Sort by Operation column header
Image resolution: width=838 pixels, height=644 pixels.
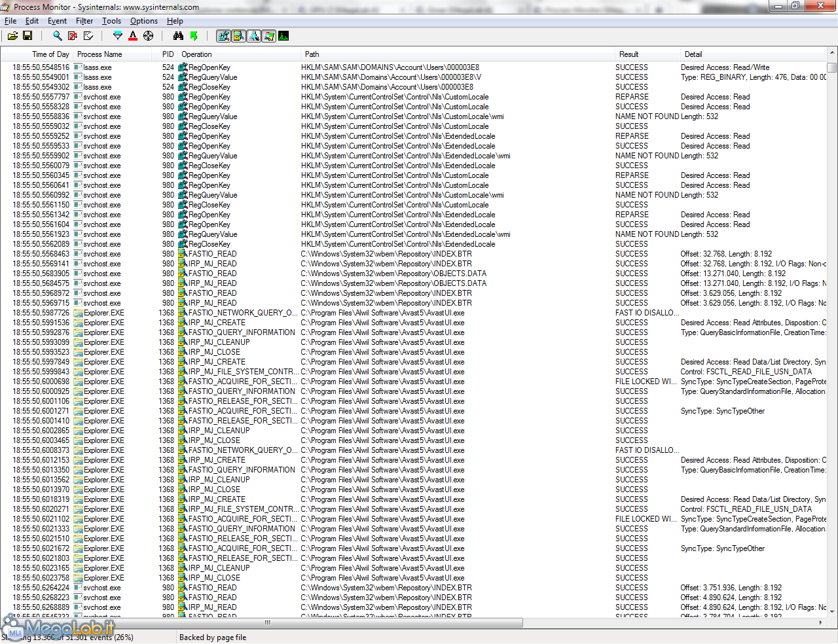pos(240,54)
